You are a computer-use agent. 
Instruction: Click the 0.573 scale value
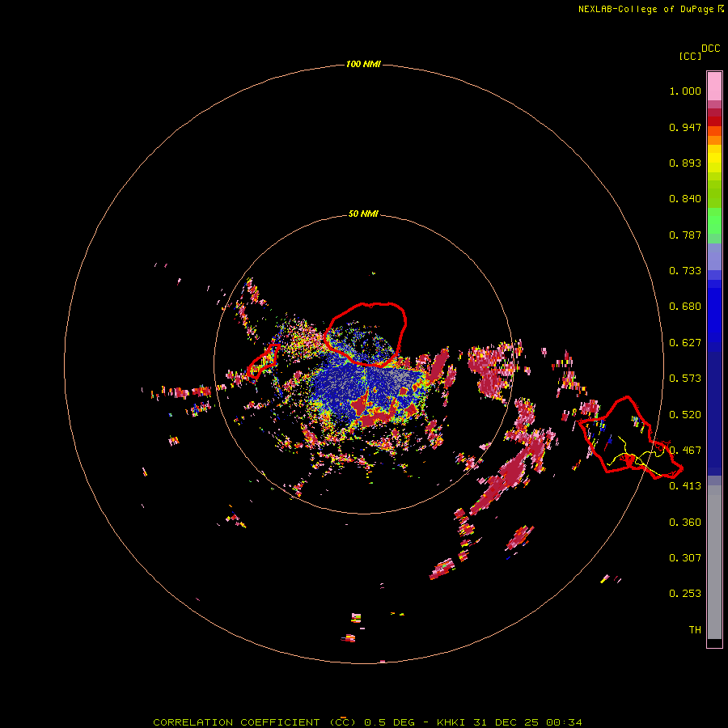pyautogui.click(x=685, y=379)
